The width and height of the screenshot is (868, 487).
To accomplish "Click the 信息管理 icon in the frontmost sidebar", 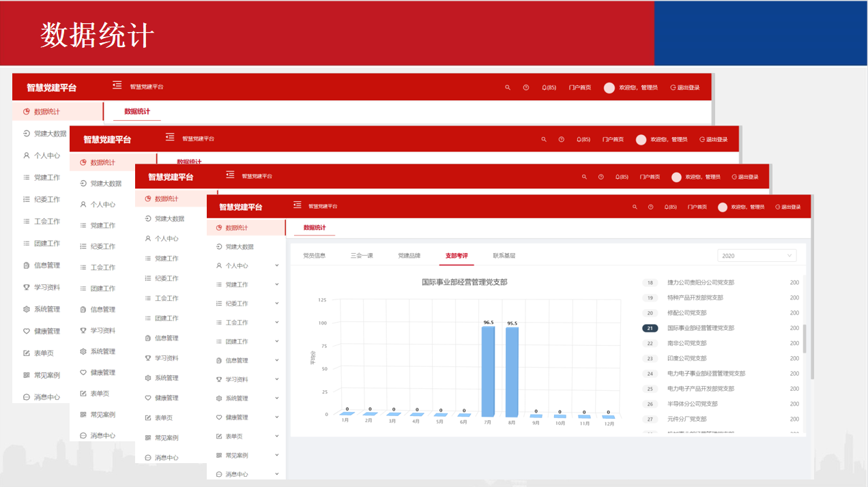I will pyautogui.click(x=219, y=360).
